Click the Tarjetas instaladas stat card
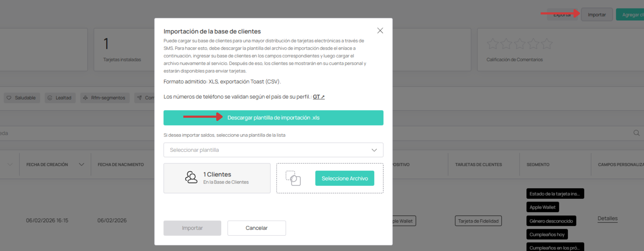The width and height of the screenshot is (644, 251). point(124,50)
